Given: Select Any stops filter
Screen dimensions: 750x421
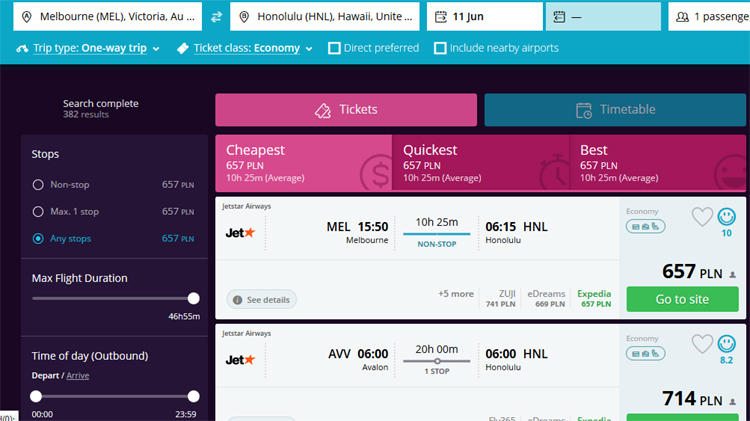Looking at the screenshot, I should click(38, 238).
